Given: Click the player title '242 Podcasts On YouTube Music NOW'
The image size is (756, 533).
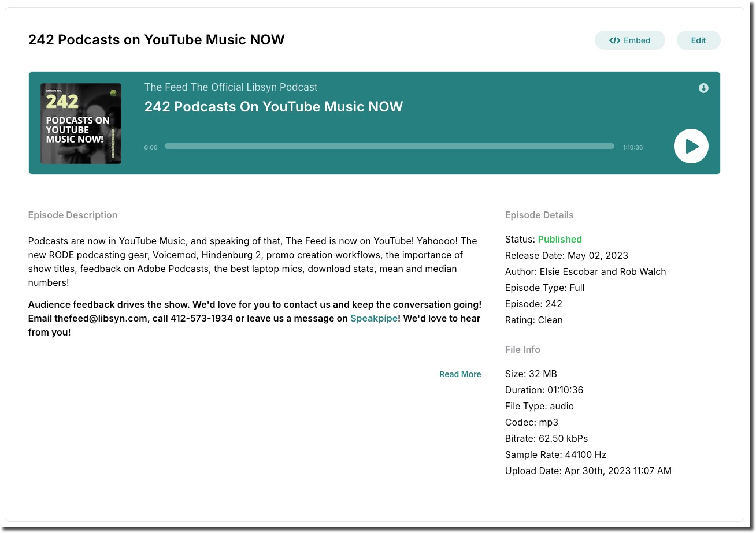Looking at the screenshot, I should coord(273,107).
